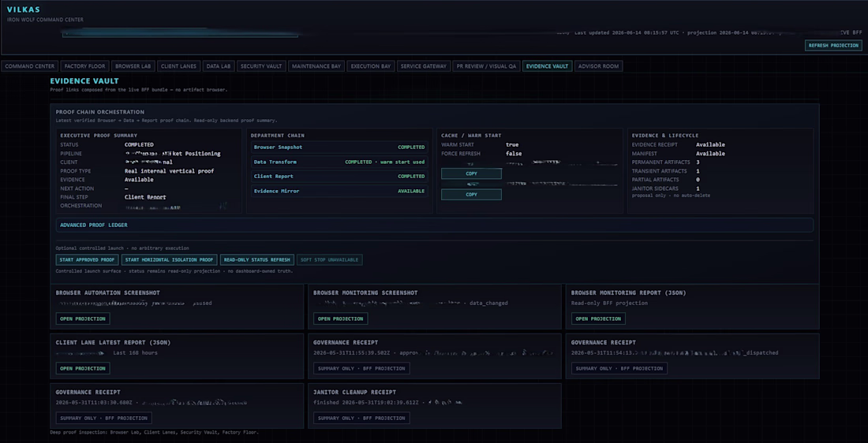Click the Soft Stop Unavailable button

coord(329,260)
